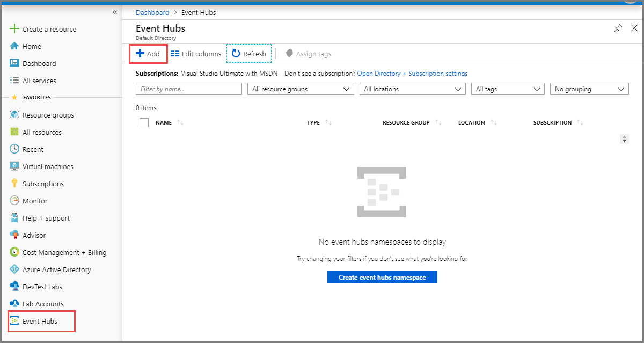Navigate to Dashboard breadcrumb link

click(x=152, y=12)
